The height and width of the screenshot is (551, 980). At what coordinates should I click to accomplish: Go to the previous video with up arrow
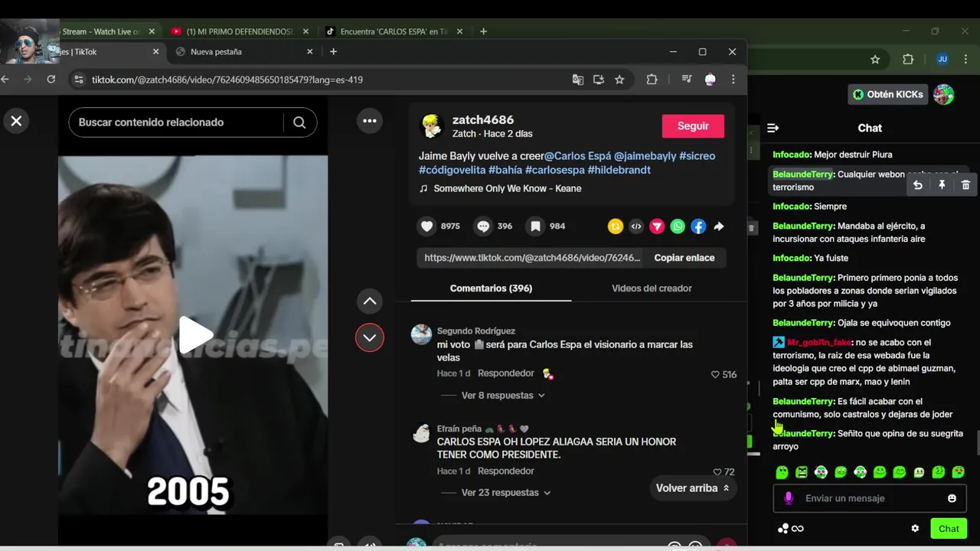370,302
